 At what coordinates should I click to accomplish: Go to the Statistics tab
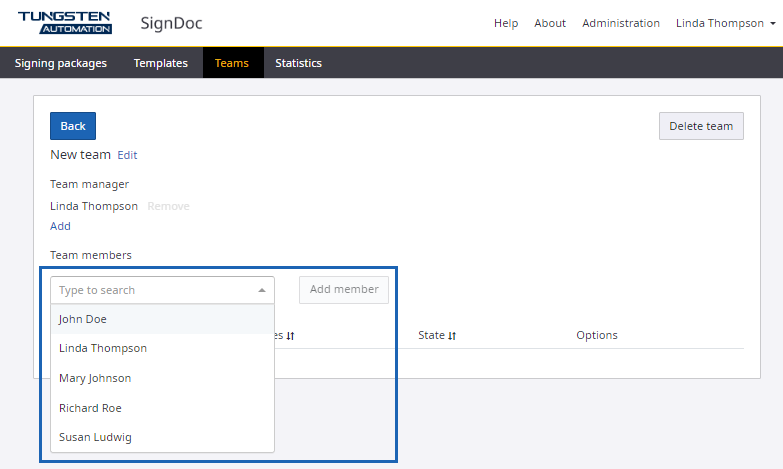[298, 63]
